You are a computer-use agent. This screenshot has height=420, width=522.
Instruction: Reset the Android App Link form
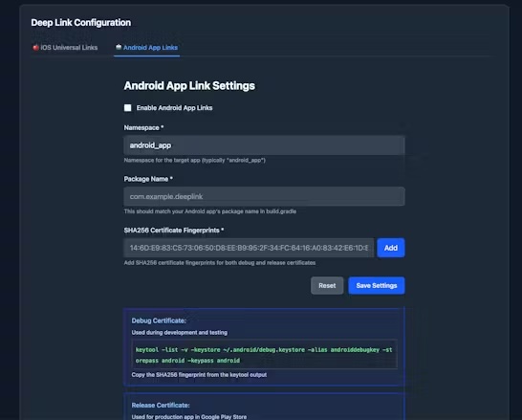[x=327, y=285]
